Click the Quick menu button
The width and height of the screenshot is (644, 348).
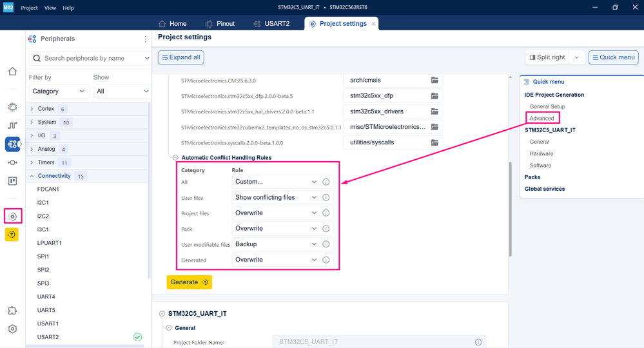pyautogui.click(x=614, y=57)
